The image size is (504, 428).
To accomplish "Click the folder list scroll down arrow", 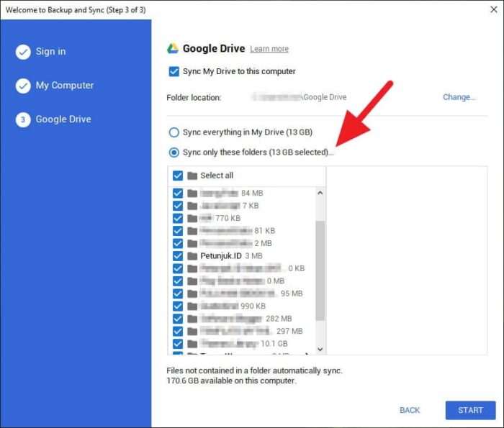I will pyautogui.click(x=320, y=349).
